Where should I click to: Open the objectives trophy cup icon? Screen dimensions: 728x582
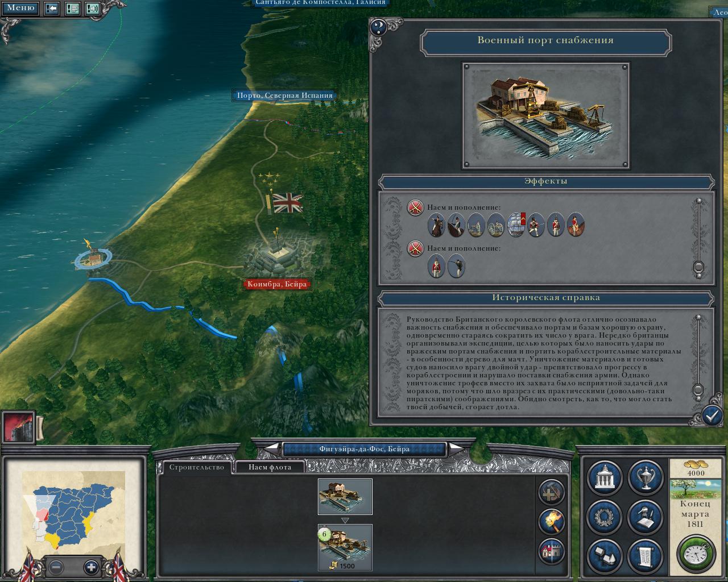(x=646, y=478)
